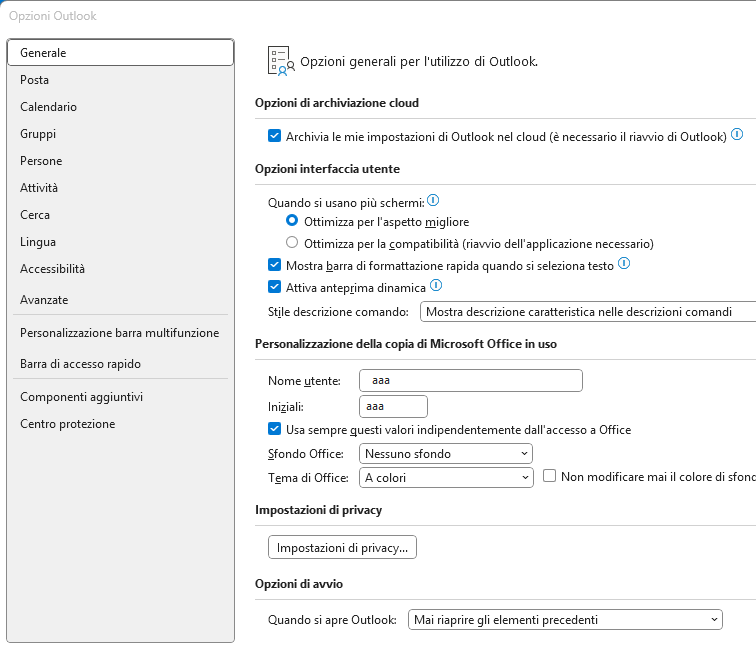The width and height of the screenshot is (756, 648).
Task: Select 'Ottimizza per l'aspetto migliore' radio button
Action: pyautogui.click(x=292, y=221)
